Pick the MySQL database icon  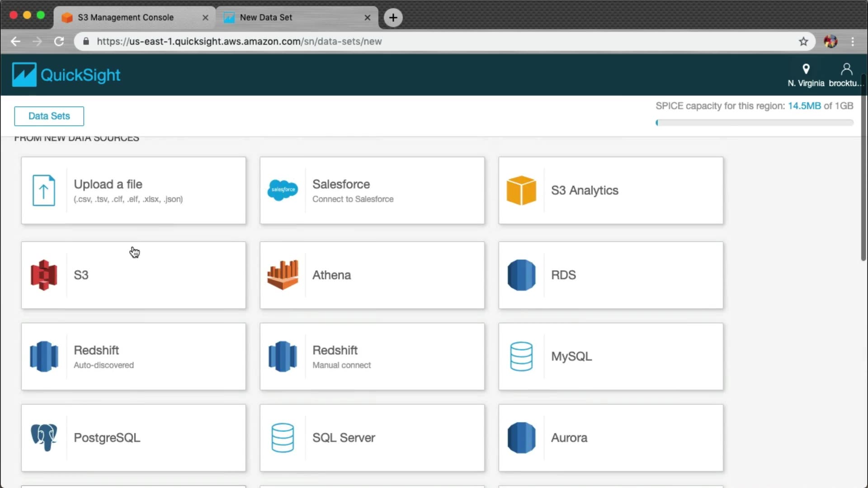coord(521,356)
